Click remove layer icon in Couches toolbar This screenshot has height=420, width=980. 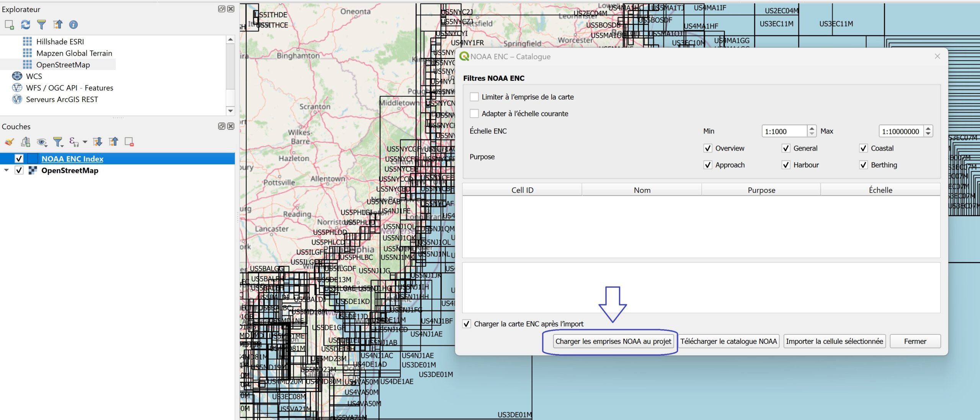129,142
